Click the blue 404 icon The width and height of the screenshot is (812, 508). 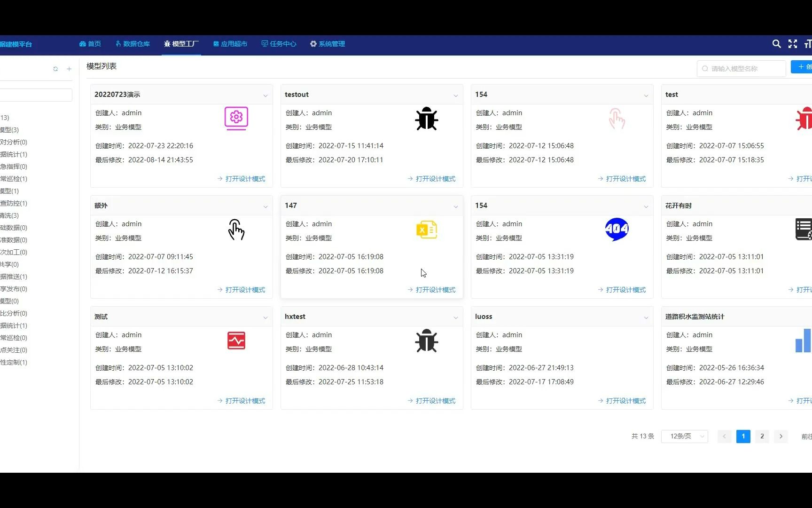(x=617, y=230)
